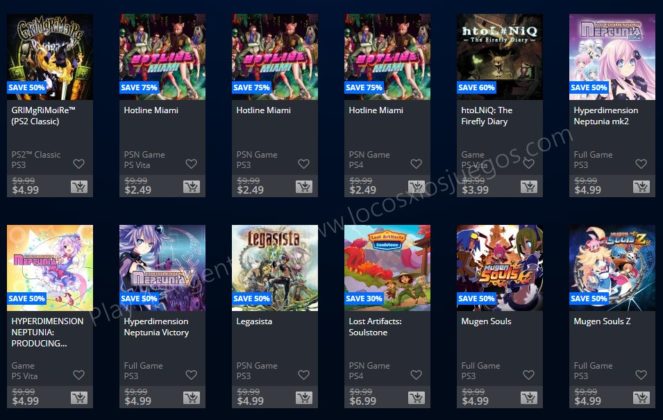Open the Mugen Souls Z title link
This screenshot has width=663, height=420.
pyautogui.click(x=602, y=321)
